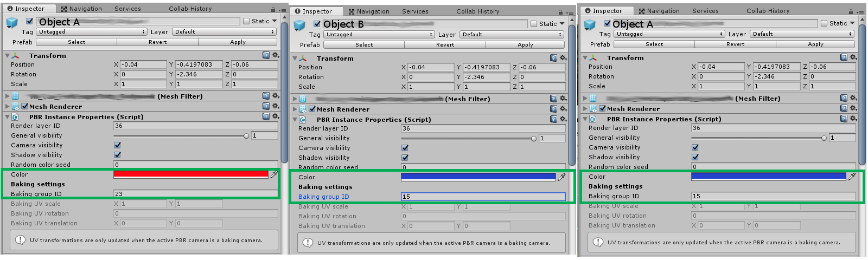The image size is (868, 260).
Task: Open Mesh Renderer gear menu in Object B inspector
Action: [x=563, y=109]
